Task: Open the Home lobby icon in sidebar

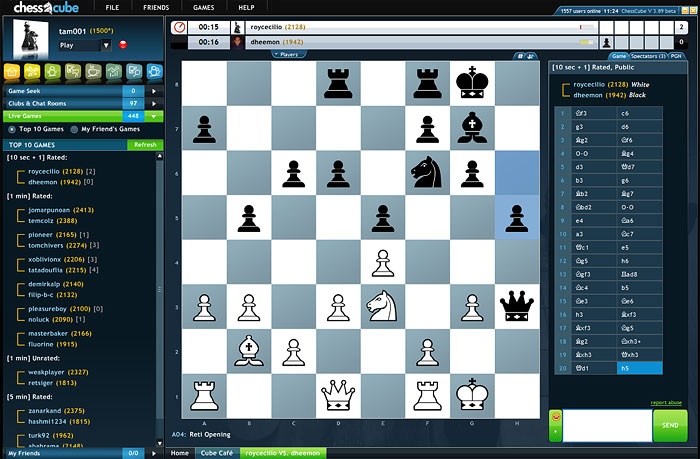Action: (12, 72)
